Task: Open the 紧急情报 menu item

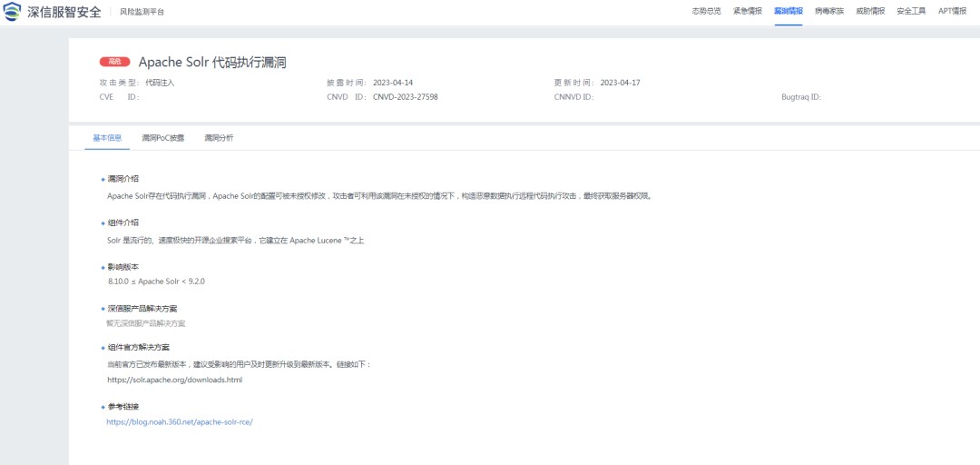Action: click(x=748, y=11)
